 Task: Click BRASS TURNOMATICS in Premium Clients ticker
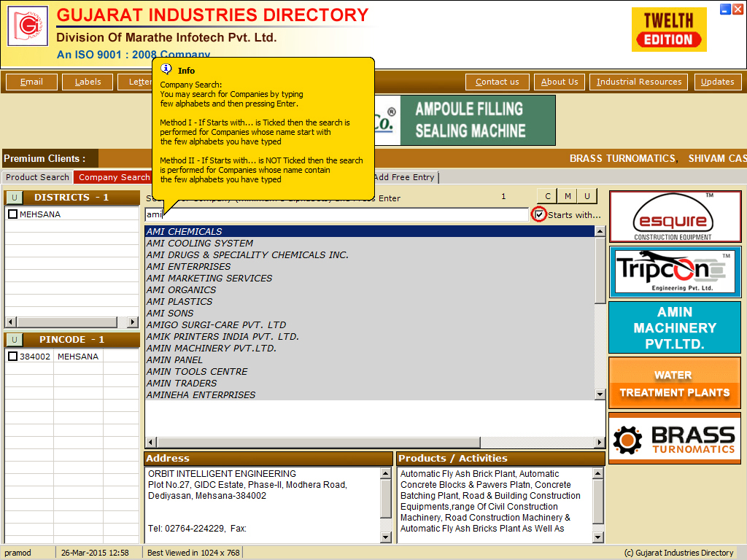click(623, 158)
